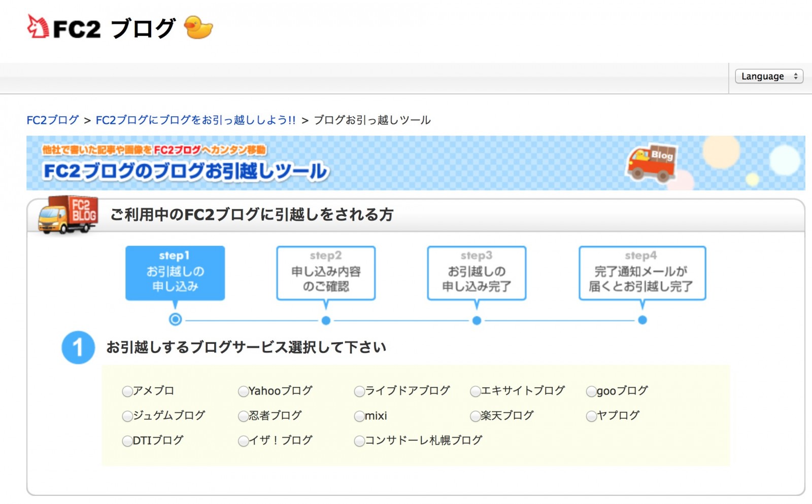812x504 pixels.
Task: Click the FC2ブログのブログお引越しツール banner title
Action: coord(186,171)
